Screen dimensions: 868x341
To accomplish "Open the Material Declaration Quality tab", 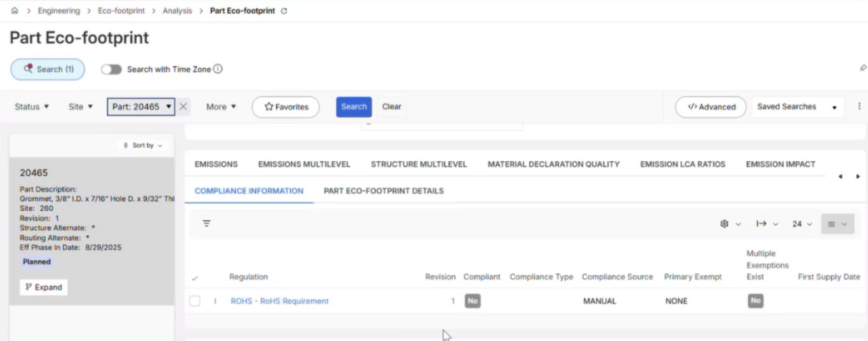I will [x=554, y=165].
